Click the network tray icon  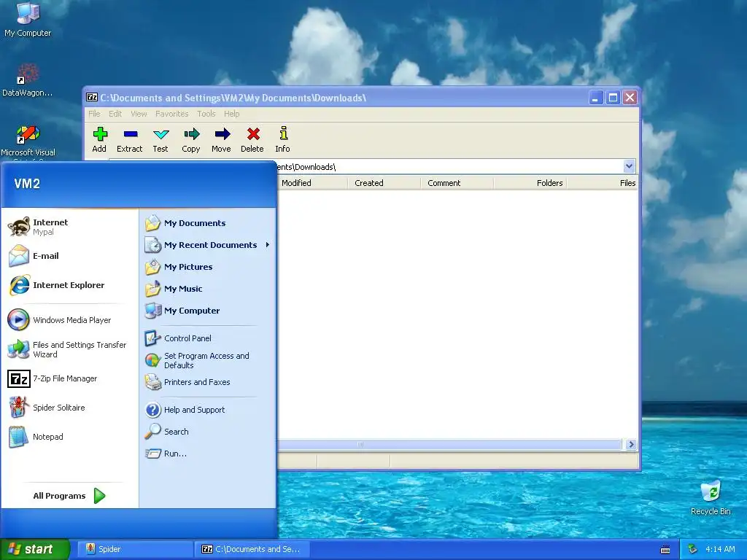coord(692,549)
